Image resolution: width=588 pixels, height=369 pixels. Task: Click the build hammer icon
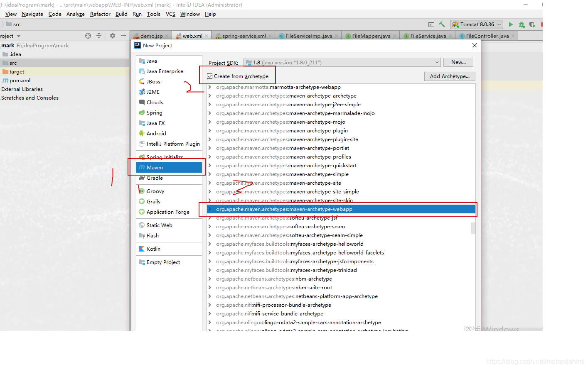[442, 24]
